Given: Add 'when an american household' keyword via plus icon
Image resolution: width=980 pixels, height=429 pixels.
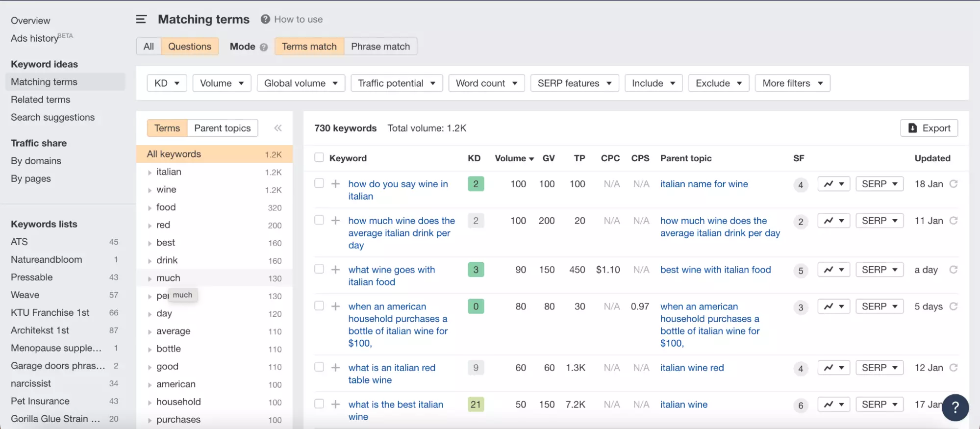Looking at the screenshot, I should (x=335, y=306).
